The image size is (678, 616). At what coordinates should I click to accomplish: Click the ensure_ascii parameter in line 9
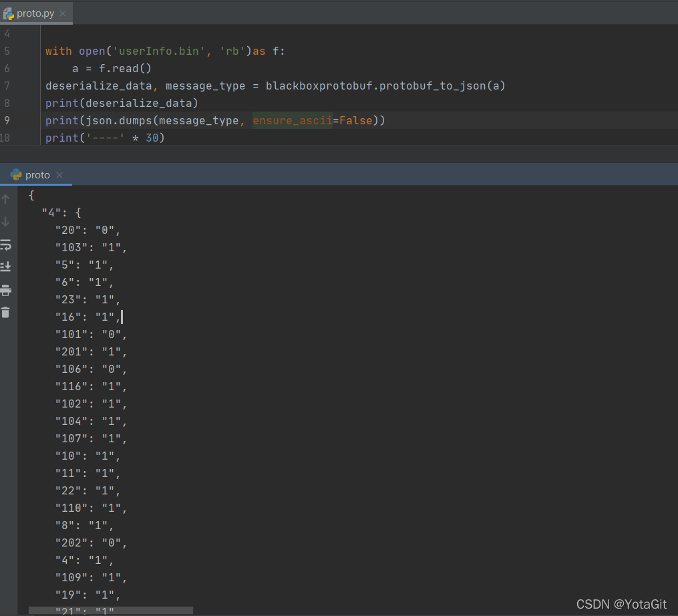[293, 120]
